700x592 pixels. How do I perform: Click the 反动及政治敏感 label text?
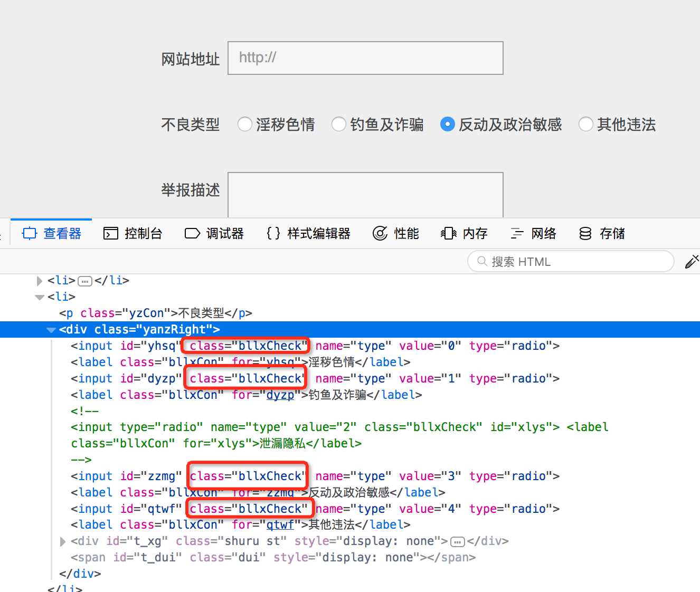click(x=510, y=125)
